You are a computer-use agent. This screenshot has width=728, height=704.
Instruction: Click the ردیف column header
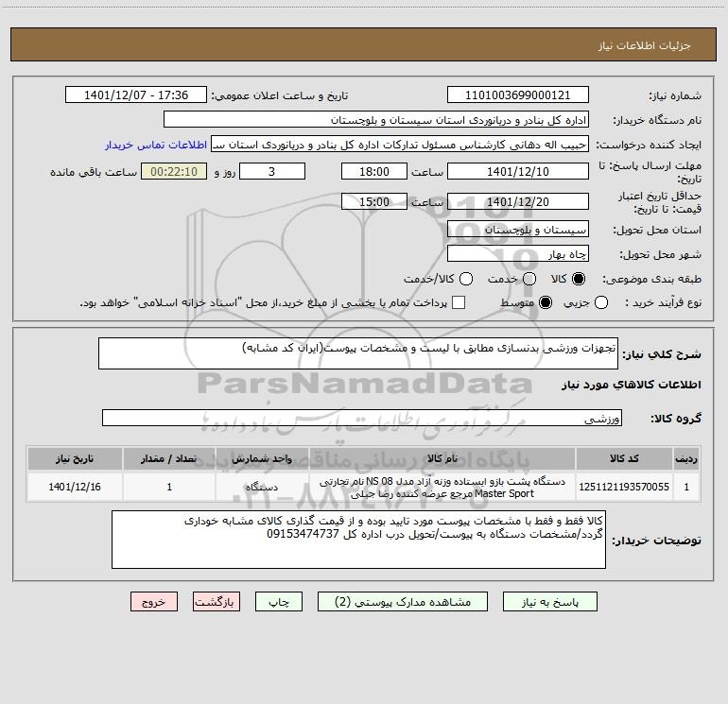pyautogui.click(x=686, y=458)
